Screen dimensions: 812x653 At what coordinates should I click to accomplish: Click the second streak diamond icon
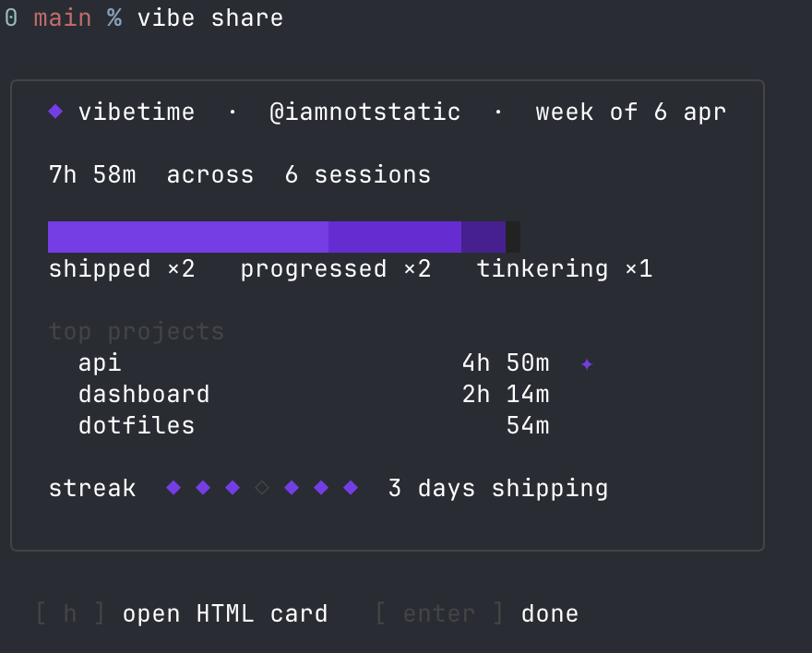[x=203, y=487]
